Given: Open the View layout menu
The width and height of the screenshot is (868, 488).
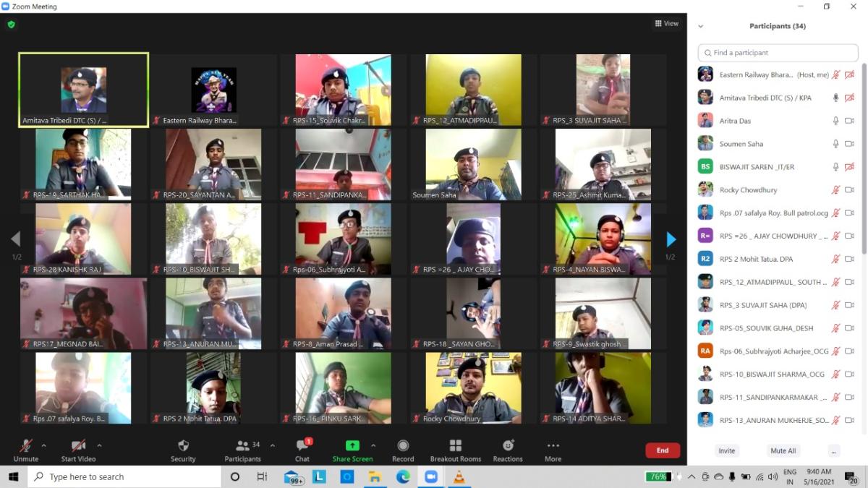Looking at the screenshot, I should point(666,23).
